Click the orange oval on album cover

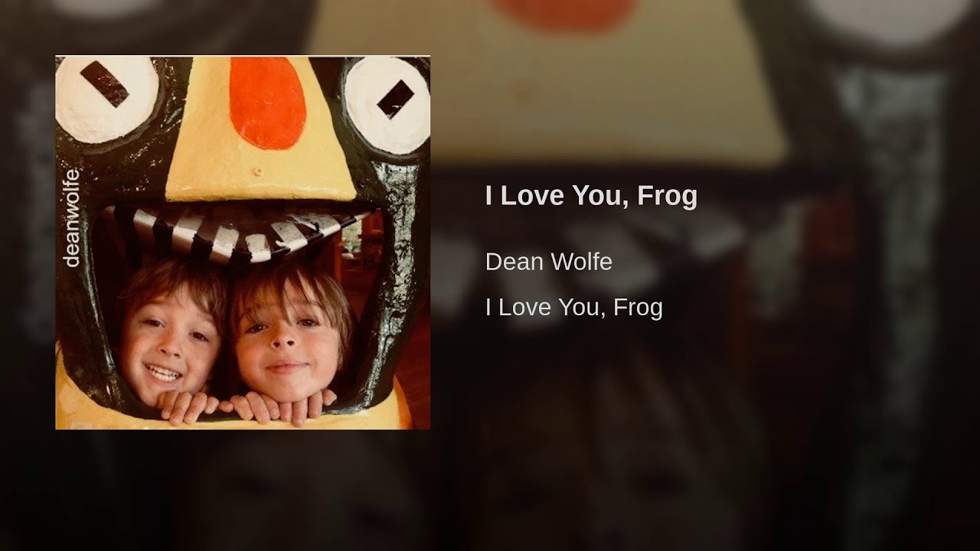(268, 103)
